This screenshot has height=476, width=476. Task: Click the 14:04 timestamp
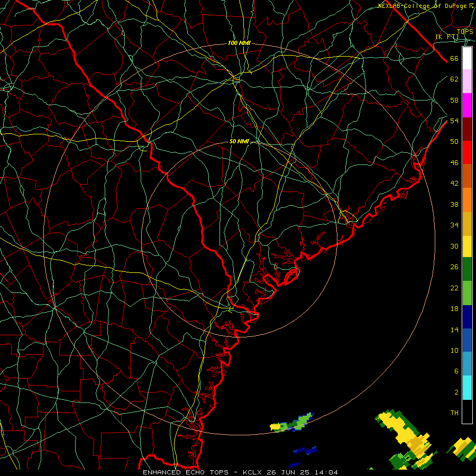tap(325, 472)
